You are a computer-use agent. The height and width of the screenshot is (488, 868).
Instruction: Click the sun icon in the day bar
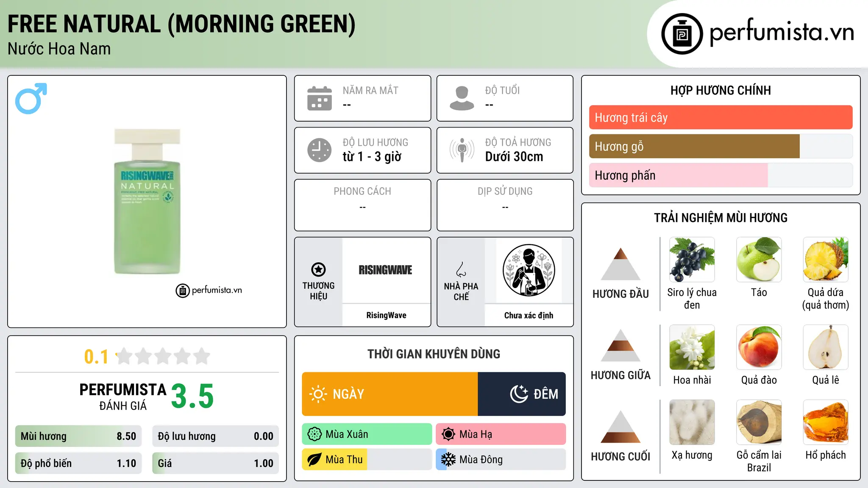click(x=318, y=394)
